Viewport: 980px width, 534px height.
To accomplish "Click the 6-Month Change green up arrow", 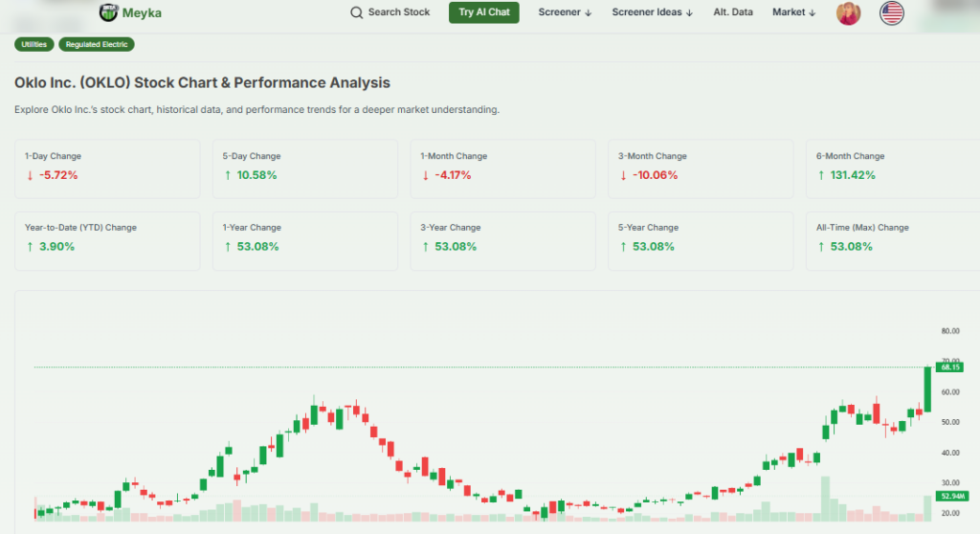I will point(821,176).
